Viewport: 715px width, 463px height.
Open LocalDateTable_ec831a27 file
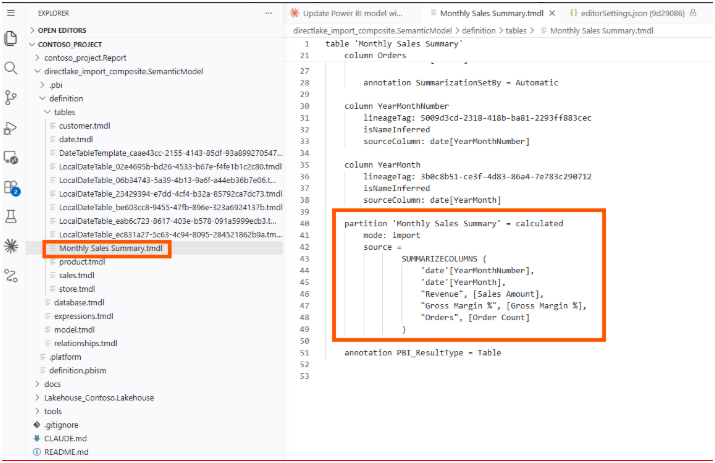coord(170,234)
